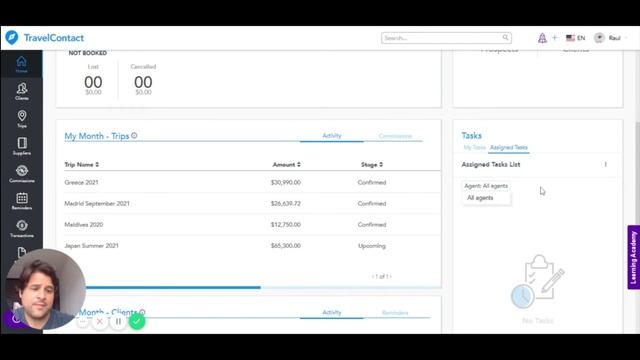The image size is (640, 360).
Task: Click the My Month - Trips heading link
Action: click(97, 136)
